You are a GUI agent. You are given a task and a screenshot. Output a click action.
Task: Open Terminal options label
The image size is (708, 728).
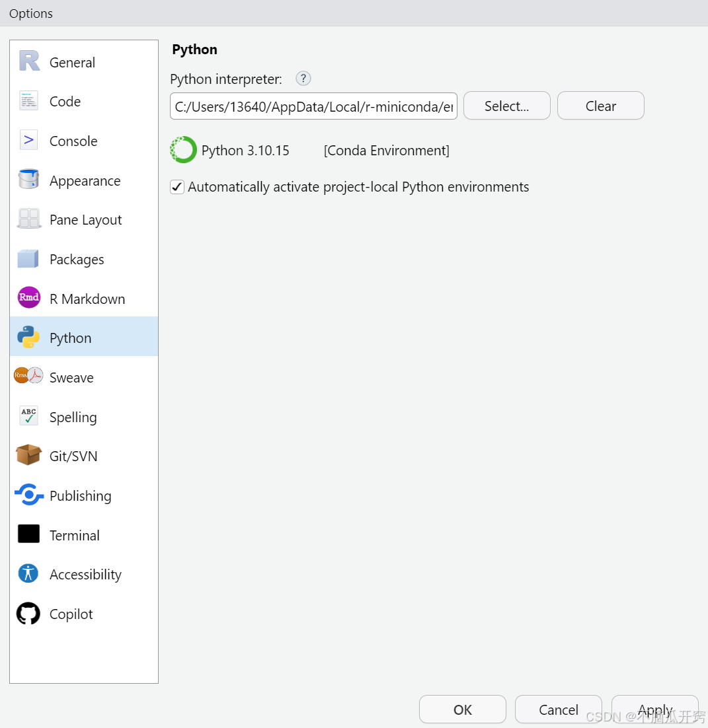pos(74,535)
